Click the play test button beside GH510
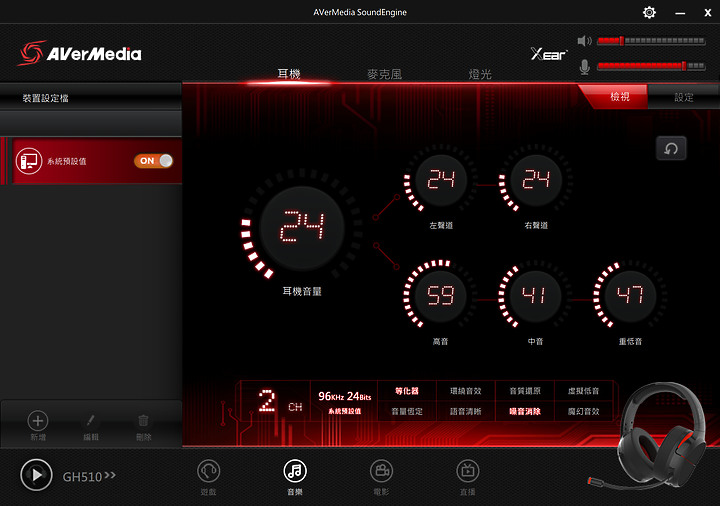This screenshot has height=506, width=720. tap(36, 475)
